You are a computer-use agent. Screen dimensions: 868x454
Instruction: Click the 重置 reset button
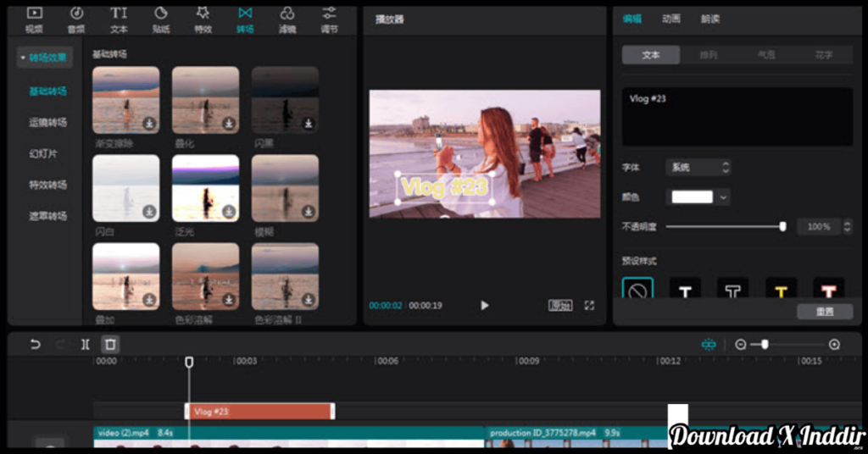[825, 312]
